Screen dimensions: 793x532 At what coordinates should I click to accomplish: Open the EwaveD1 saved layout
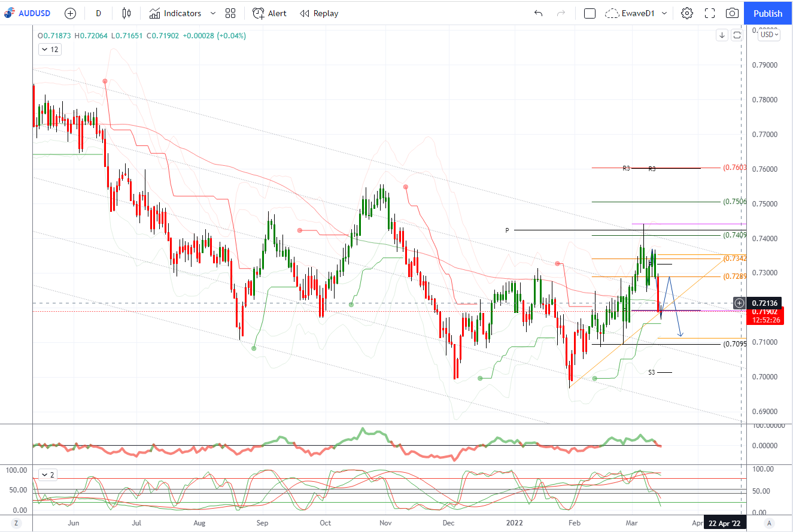[x=630, y=13]
